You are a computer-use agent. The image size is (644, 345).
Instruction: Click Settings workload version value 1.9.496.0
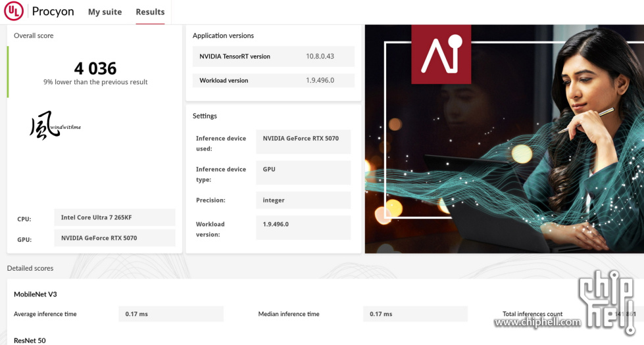303,227
